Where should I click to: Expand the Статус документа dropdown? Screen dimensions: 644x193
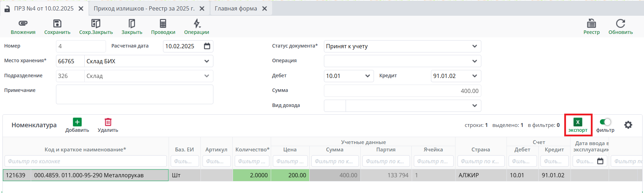[474, 46]
